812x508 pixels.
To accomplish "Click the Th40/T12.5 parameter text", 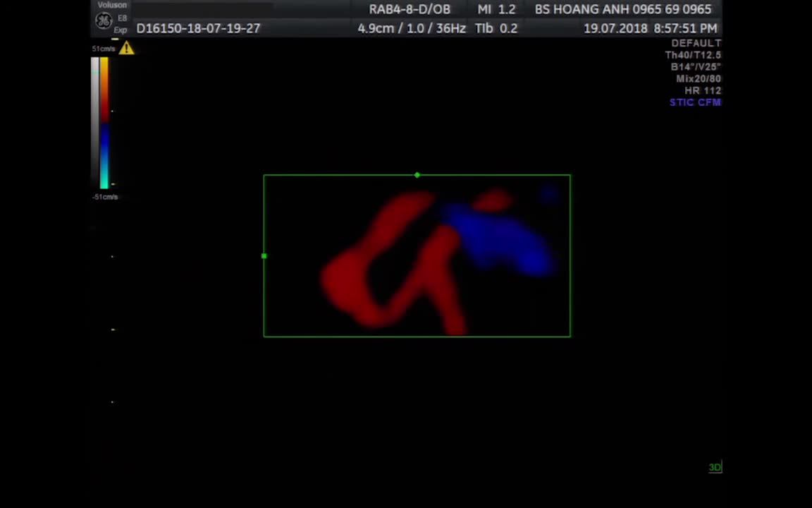I will point(693,55).
